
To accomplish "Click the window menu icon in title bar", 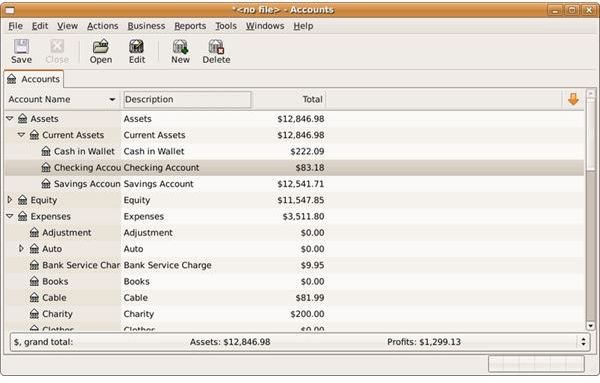I will click(x=10, y=10).
